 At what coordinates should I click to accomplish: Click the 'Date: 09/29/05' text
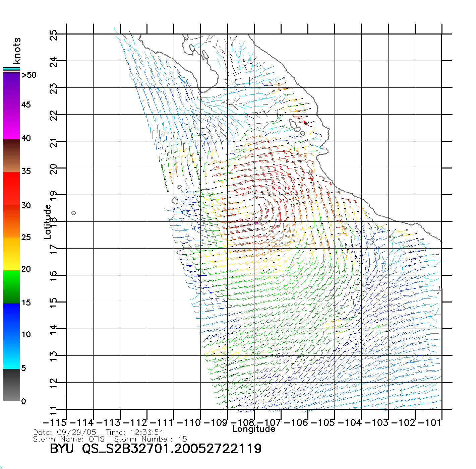tap(65, 432)
